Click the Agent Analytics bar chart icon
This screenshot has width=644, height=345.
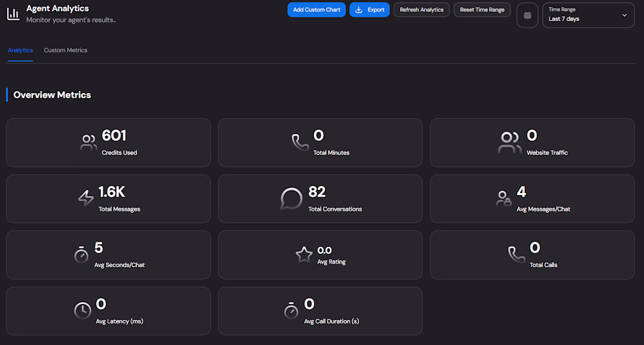[13, 14]
